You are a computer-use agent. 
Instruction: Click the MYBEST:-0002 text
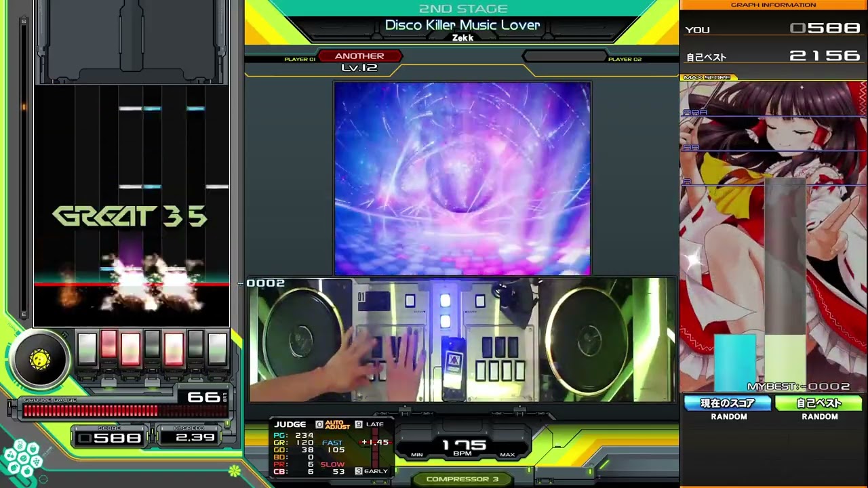point(798,387)
